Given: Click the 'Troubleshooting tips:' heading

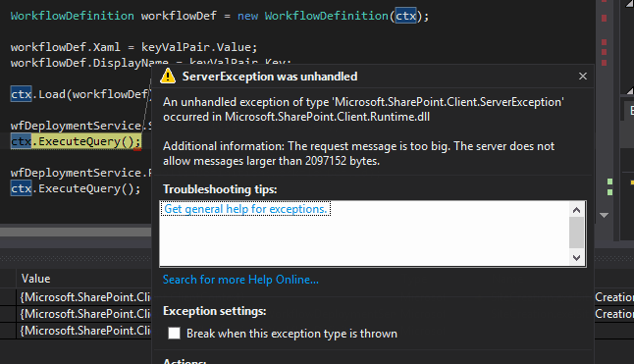Looking at the screenshot, I should (220, 189).
